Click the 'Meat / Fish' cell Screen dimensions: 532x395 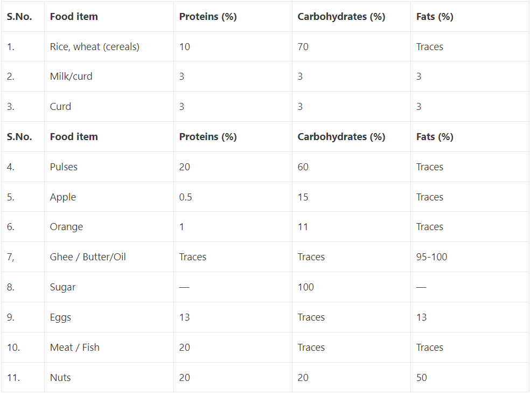(75, 348)
